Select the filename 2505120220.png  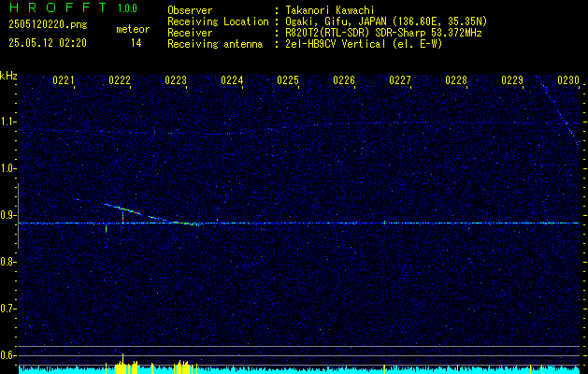(x=48, y=25)
